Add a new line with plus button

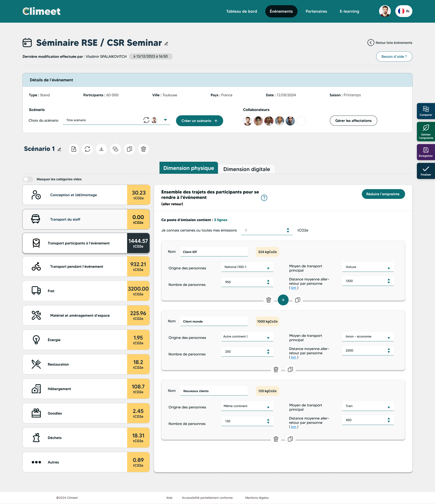click(283, 300)
